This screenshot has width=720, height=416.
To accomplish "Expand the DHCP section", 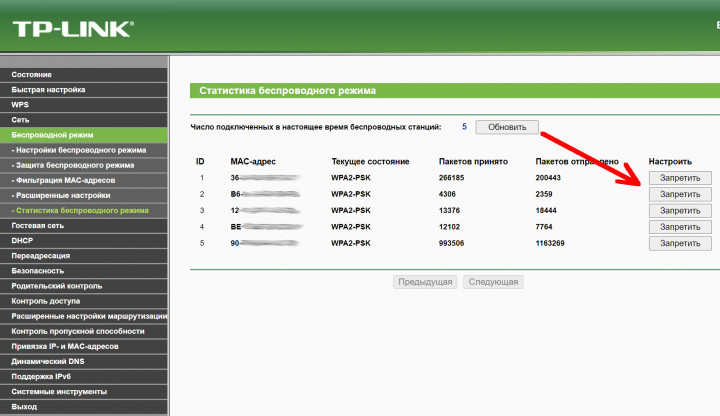I will 23,241.
